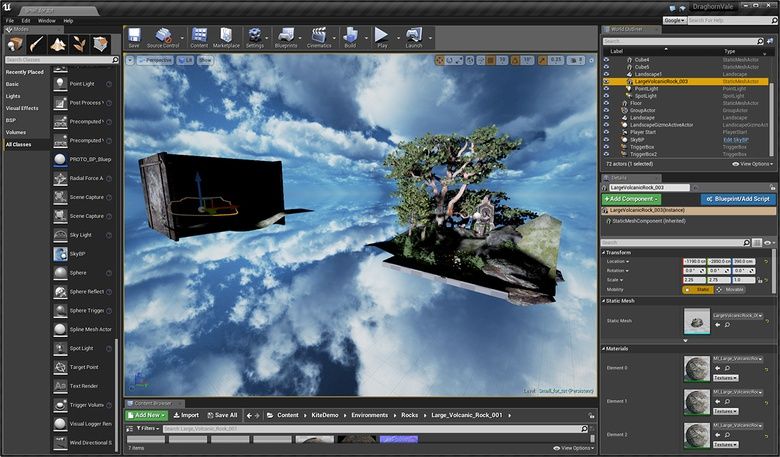The height and width of the screenshot is (457, 780).
Task: Click Add New in Content Browser
Action: pos(147,415)
